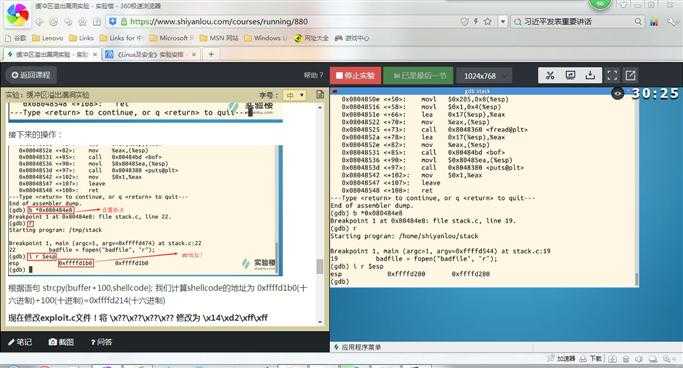The width and height of the screenshot is (683, 368).
Task: Expand the dropdown arrow beside the star
Action: [503, 21]
